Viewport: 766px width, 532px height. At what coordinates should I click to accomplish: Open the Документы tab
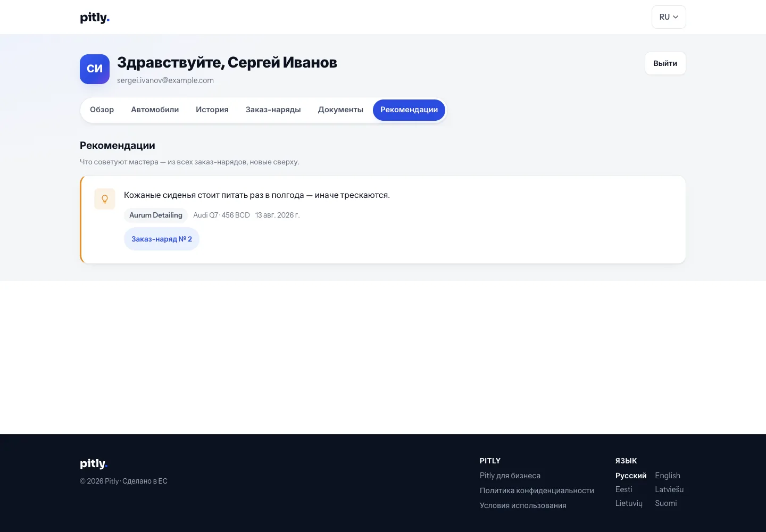tap(340, 110)
